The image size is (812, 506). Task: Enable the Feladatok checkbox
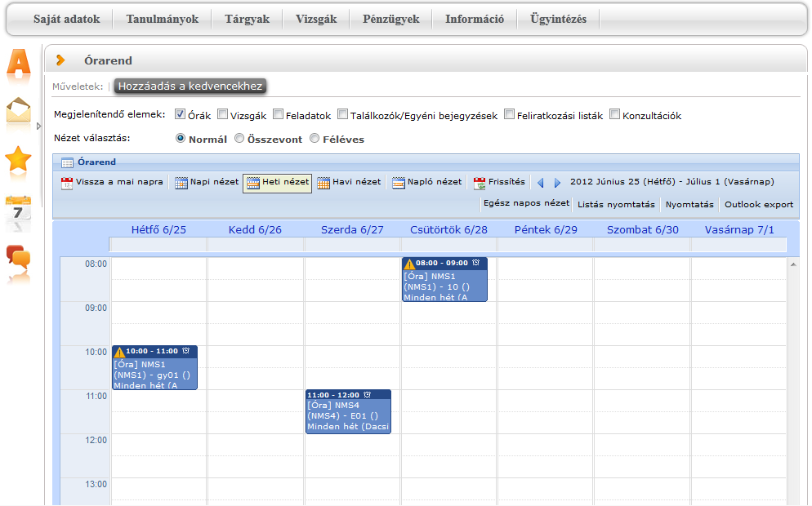(278, 114)
